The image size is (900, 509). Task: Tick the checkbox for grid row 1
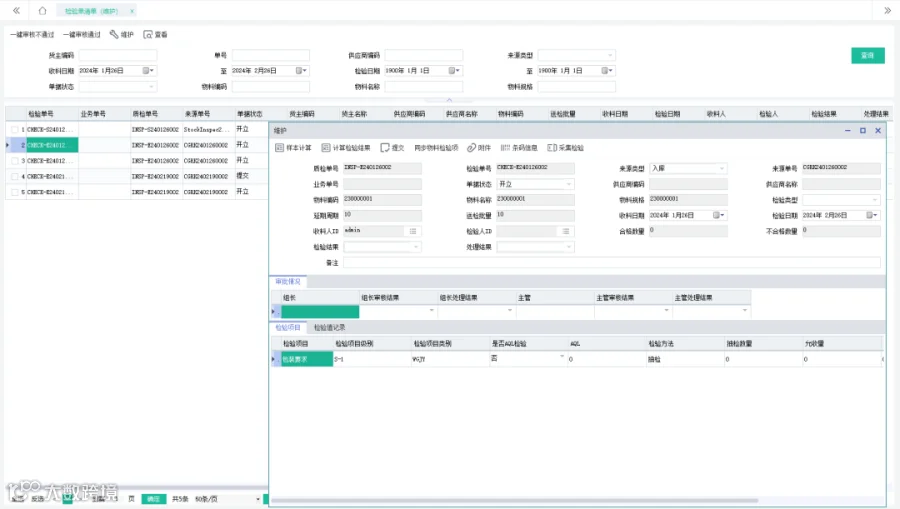point(14,130)
